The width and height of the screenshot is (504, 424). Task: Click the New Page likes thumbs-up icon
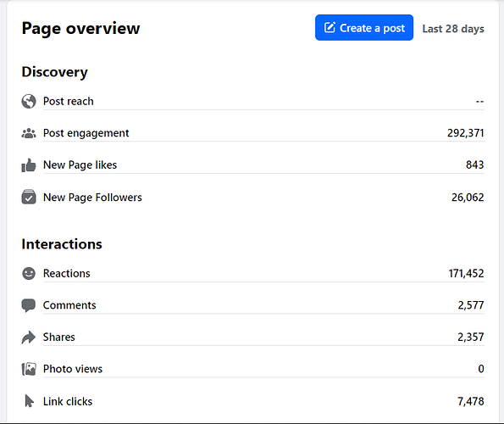[29, 165]
